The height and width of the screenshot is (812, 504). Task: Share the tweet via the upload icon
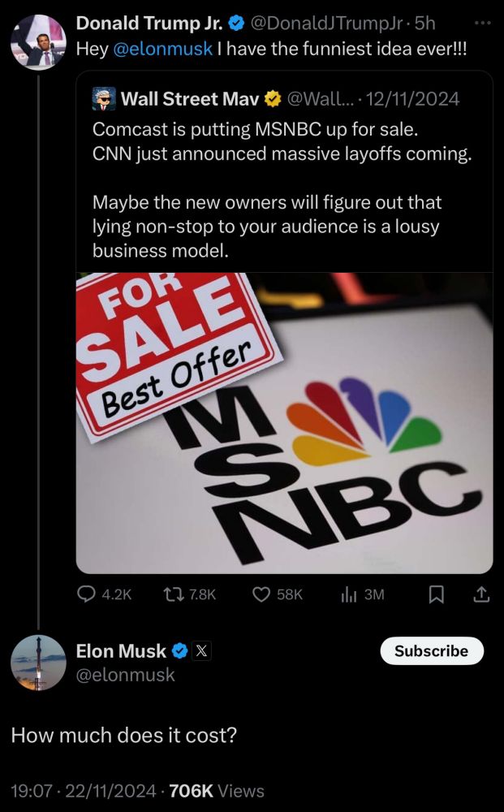point(481,595)
